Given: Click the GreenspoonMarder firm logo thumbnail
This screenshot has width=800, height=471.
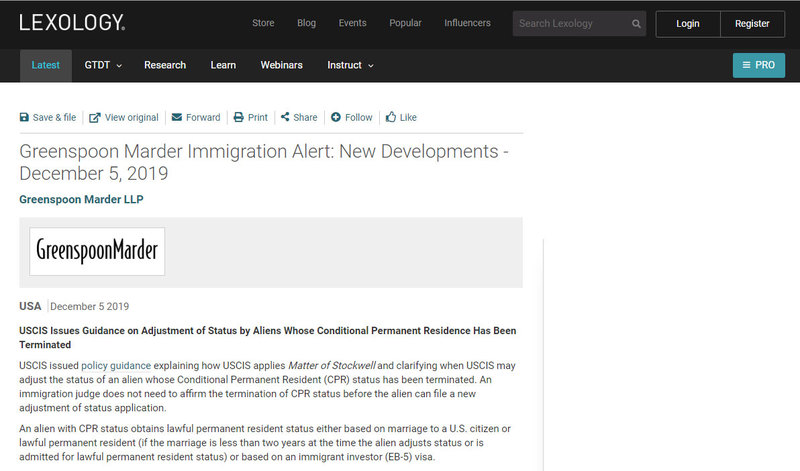Looking at the screenshot, I should (x=97, y=252).
